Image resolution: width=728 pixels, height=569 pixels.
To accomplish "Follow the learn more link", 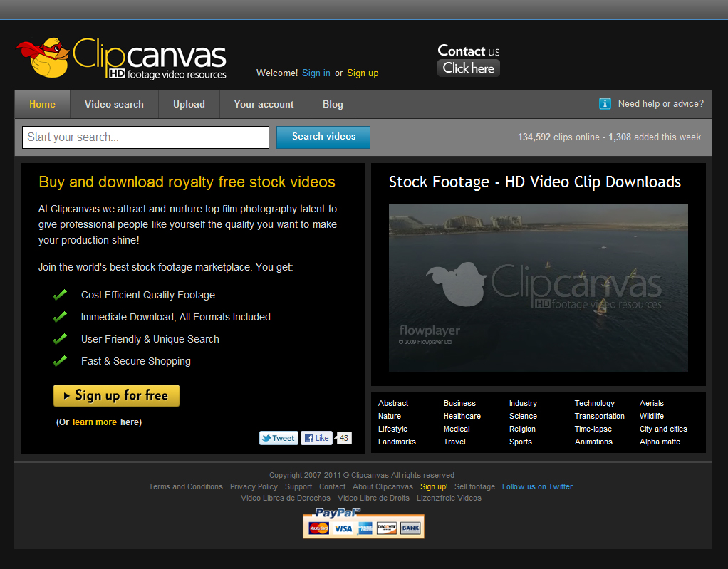I will click(x=94, y=422).
